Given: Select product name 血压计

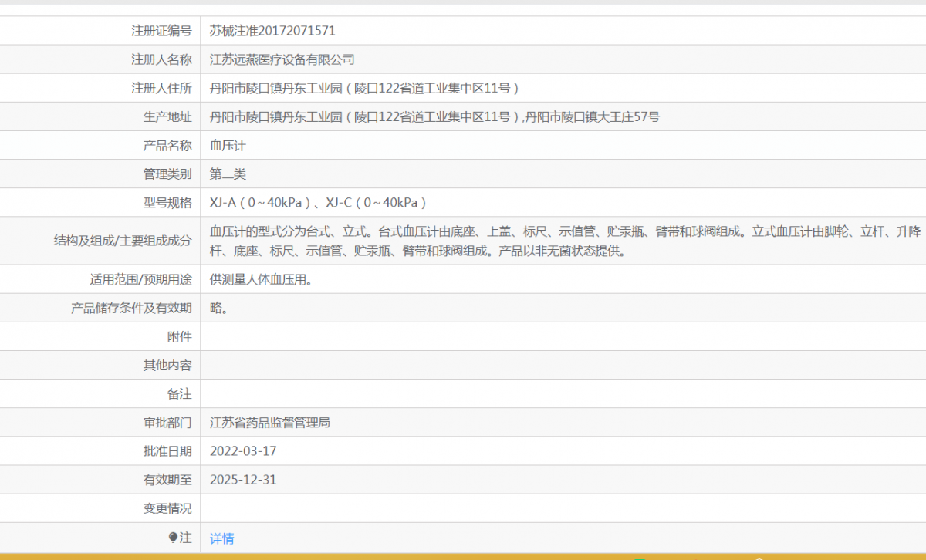Looking at the screenshot, I should click(x=228, y=145).
